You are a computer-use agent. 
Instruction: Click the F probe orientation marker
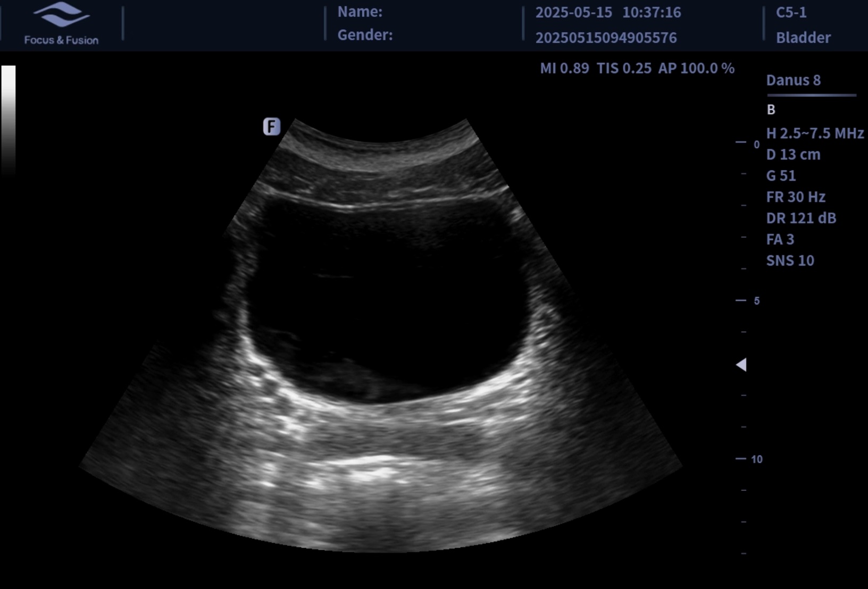272,127
